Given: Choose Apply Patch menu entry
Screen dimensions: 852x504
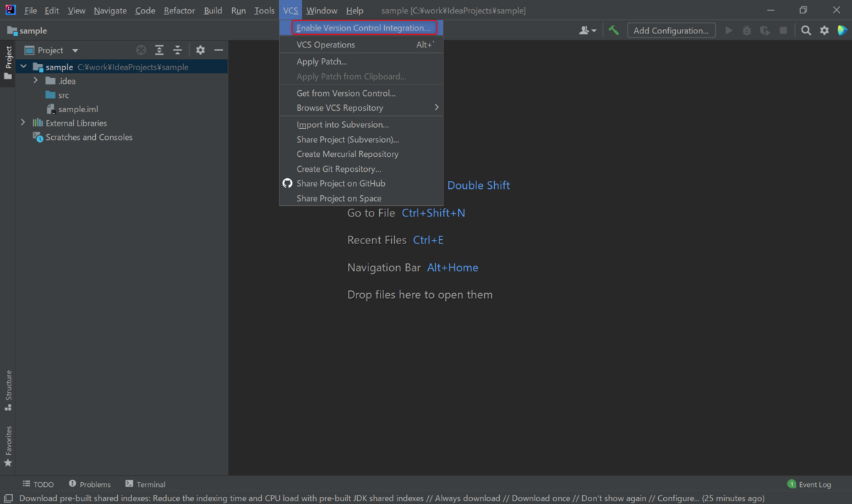Looking at the screenshot, I should tap(361, 62).
